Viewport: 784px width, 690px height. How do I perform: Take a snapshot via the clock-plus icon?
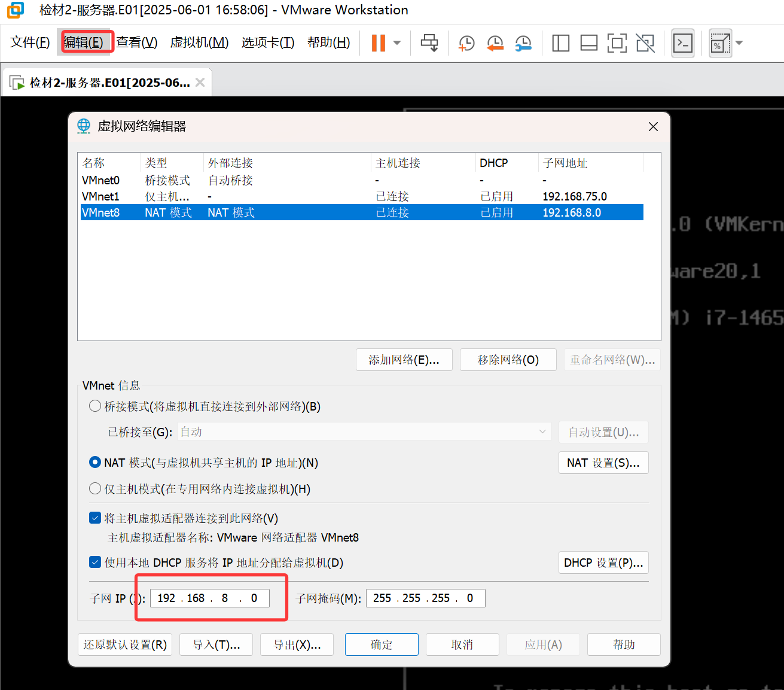point(466,43)
